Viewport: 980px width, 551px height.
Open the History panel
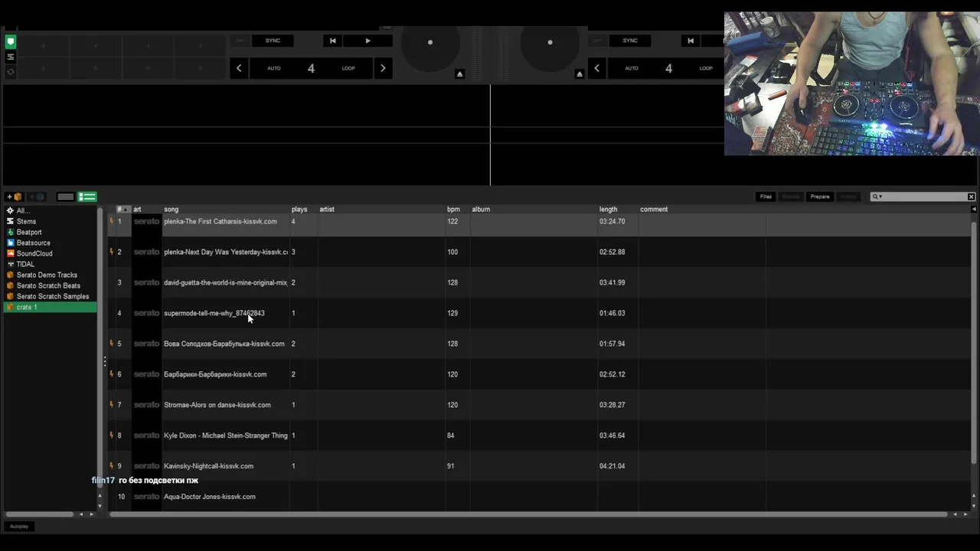pyautogui.click(x=848, y=197)
